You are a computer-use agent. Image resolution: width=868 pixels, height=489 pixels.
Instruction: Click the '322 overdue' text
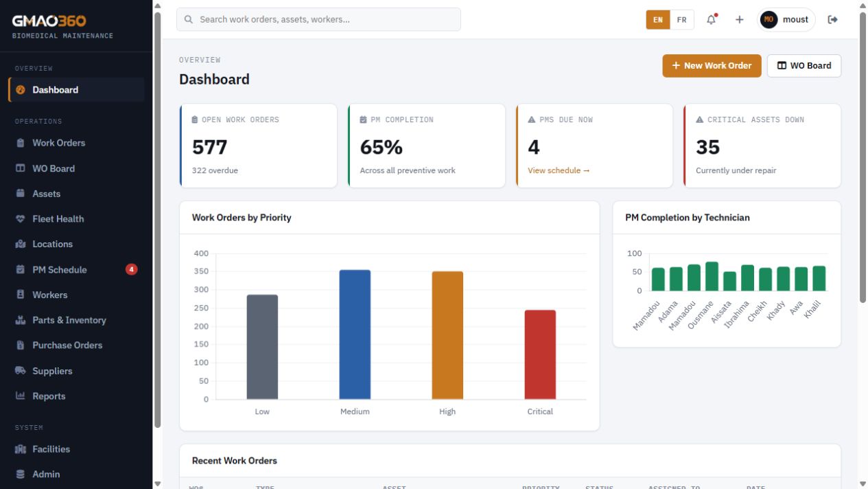tap(215, 170)
